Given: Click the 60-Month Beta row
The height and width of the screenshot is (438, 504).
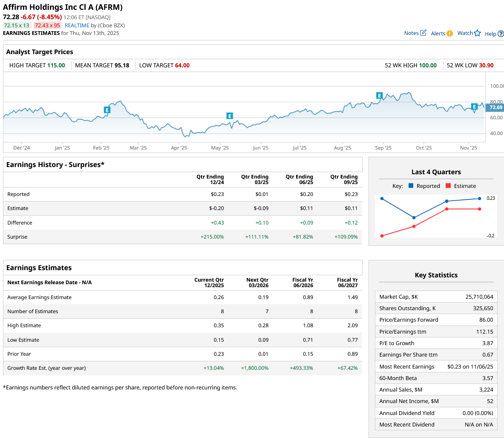Looking at the screenshot, I should point(436,378).
